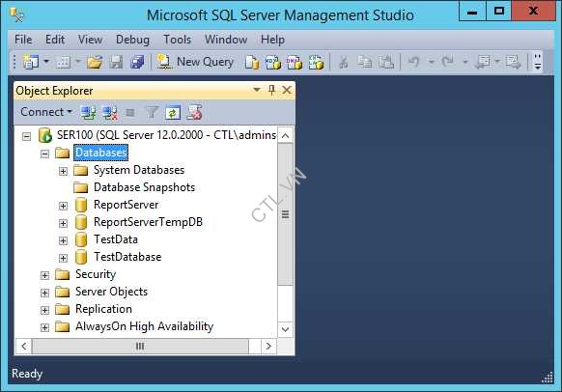The width and height of the screenshot is (562, 392).
Task: Select the Databases tree item
Action: [x=100, y=153]
